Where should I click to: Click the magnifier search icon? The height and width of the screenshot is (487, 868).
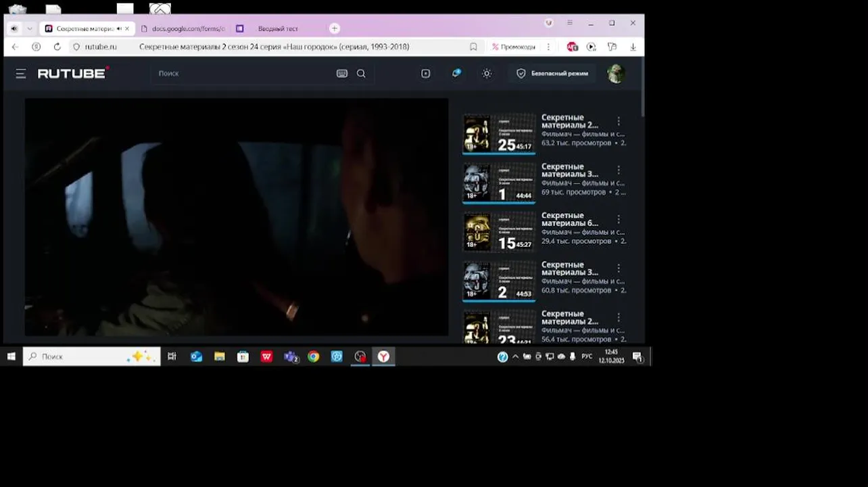coord(361,73)
